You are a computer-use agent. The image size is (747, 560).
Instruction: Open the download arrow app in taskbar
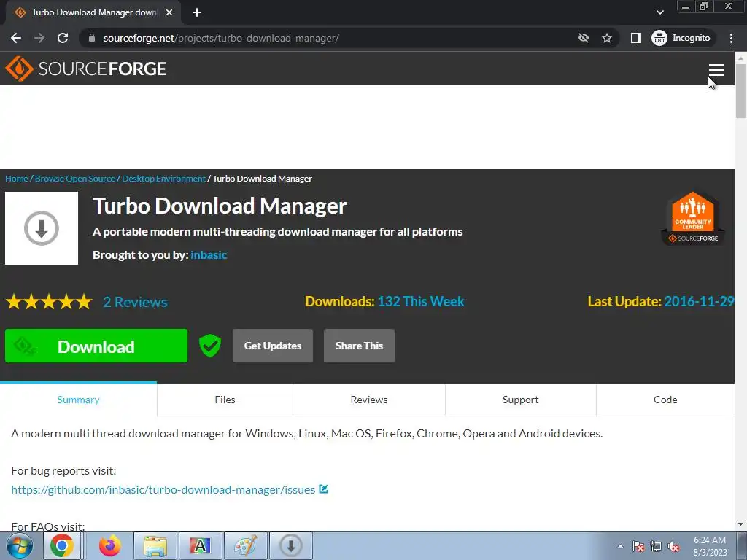pos(290,545)
